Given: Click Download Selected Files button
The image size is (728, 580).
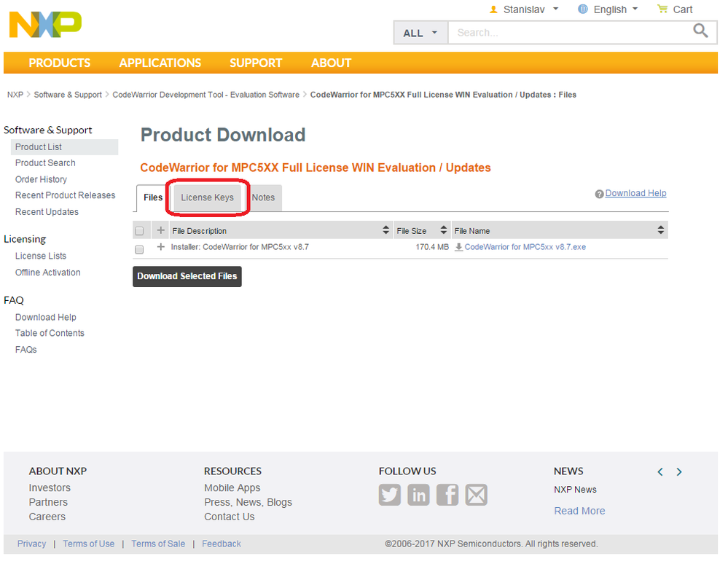Looking at the screenshot, I should tap(187, 276).
